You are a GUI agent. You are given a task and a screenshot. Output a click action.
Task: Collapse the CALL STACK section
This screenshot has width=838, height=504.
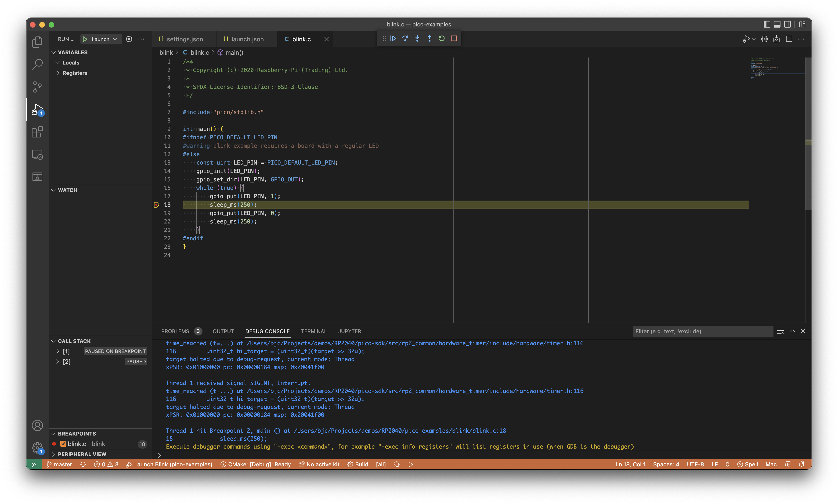pos(53,341)
